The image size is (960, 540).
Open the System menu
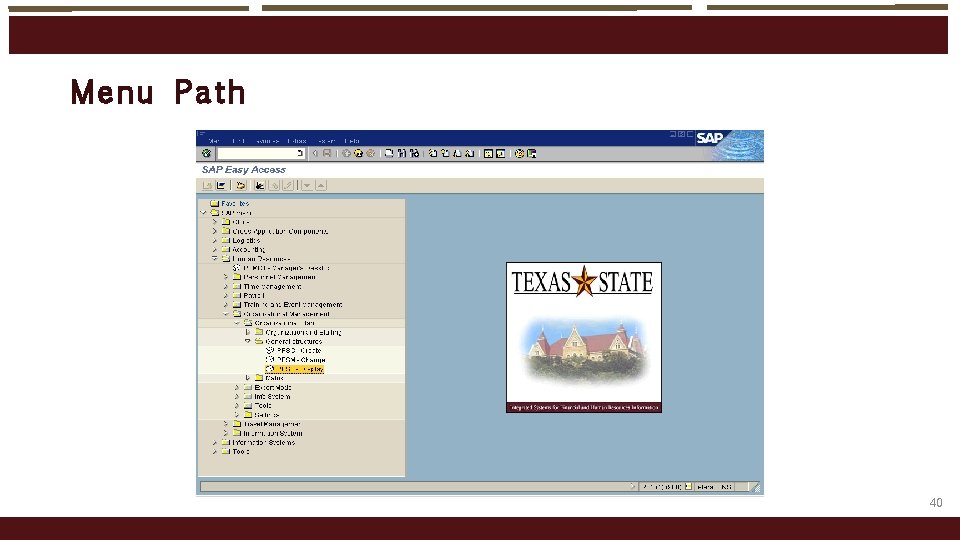point(326,141)
